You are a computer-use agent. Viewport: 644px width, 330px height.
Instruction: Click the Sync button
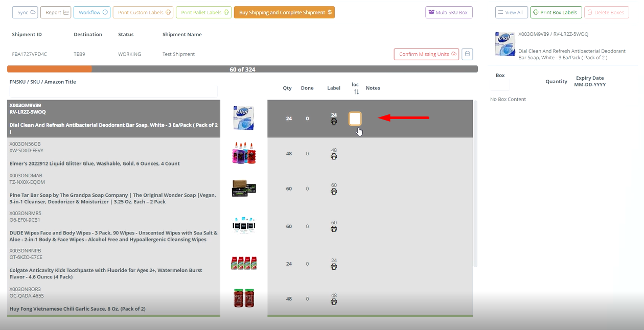coord(25,11)
